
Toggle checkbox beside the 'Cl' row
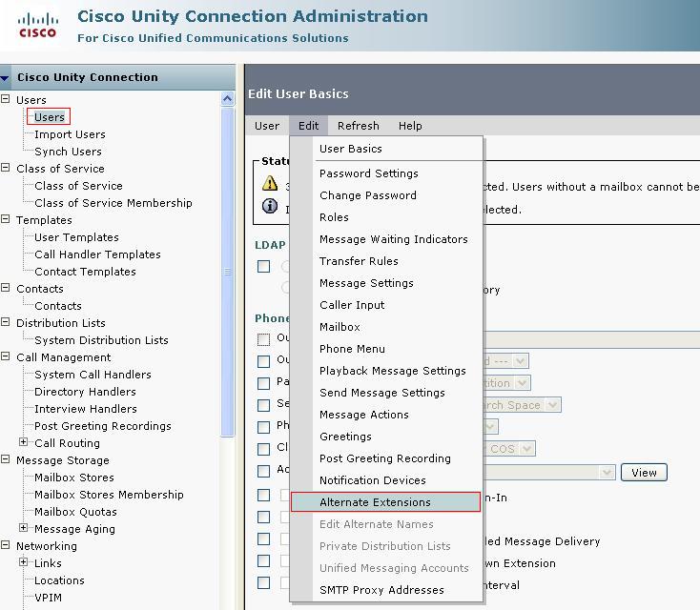pos(264,449)
